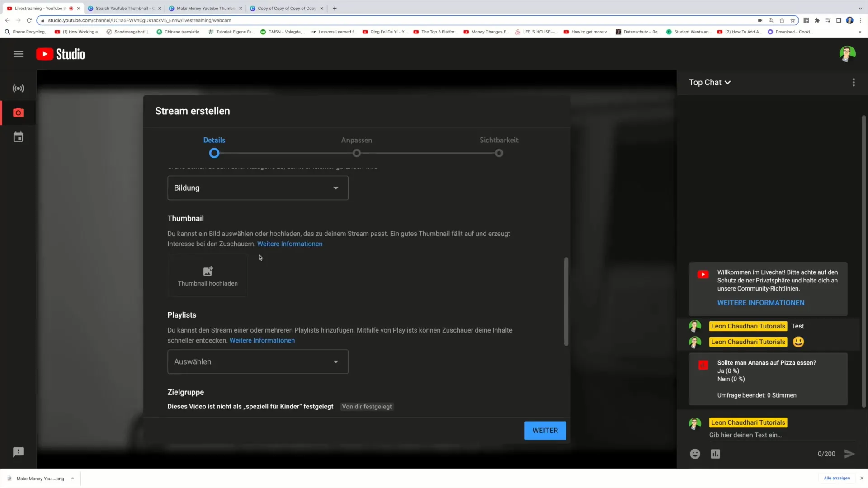This screenshot has width=868, height=488.
Task: Click the content/posts icon in sidebar
Action: 19,138
